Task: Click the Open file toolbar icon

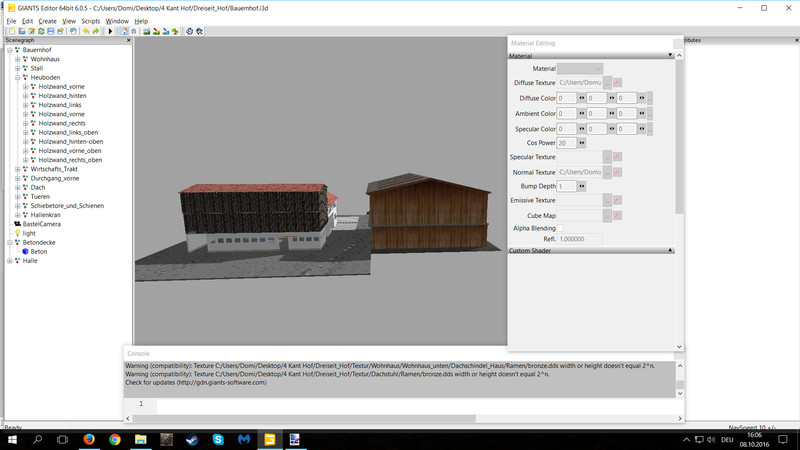Action: [20, 31]
